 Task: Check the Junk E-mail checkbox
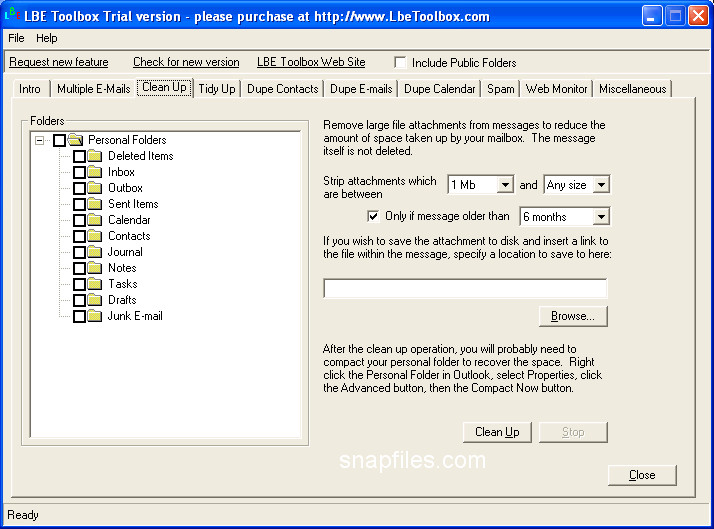[79, 316]
